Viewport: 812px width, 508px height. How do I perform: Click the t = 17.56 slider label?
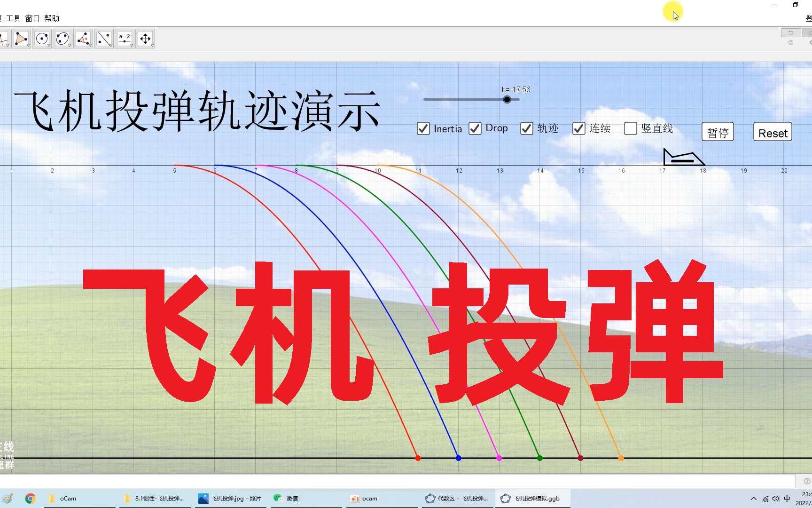[x=515, y=89]
